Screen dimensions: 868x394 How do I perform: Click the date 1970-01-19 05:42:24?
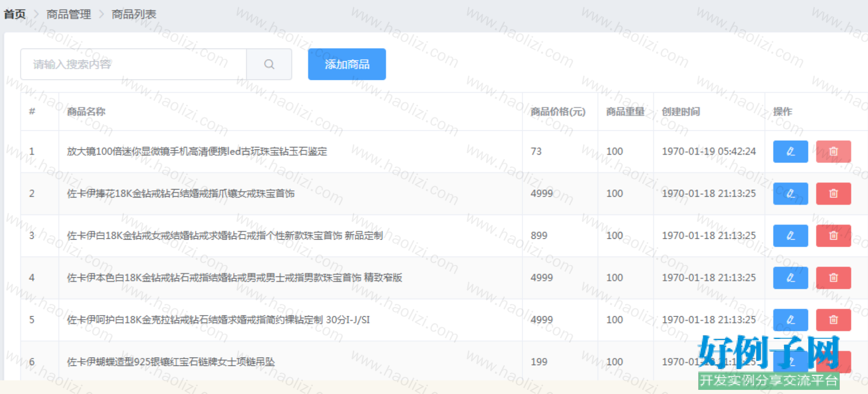[x=709, y=151]
